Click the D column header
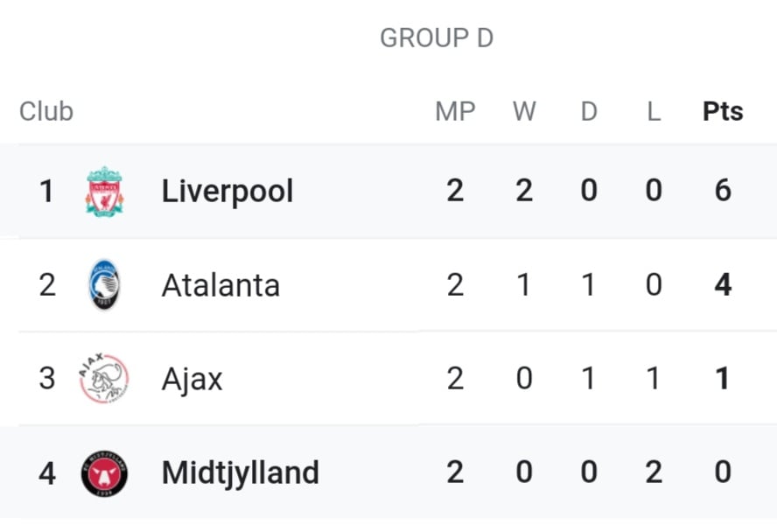Screen dimensions: 777x532 (589, 111)
